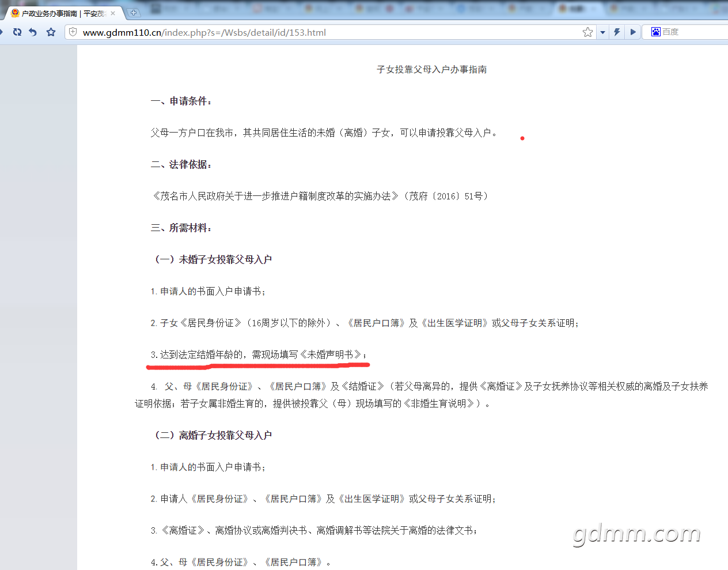Image resolution: width=728 pixels, height=570 pixels.
Task: Click subheading （二）离婚子女投靠父母入户
Action: tap(211, 435)
